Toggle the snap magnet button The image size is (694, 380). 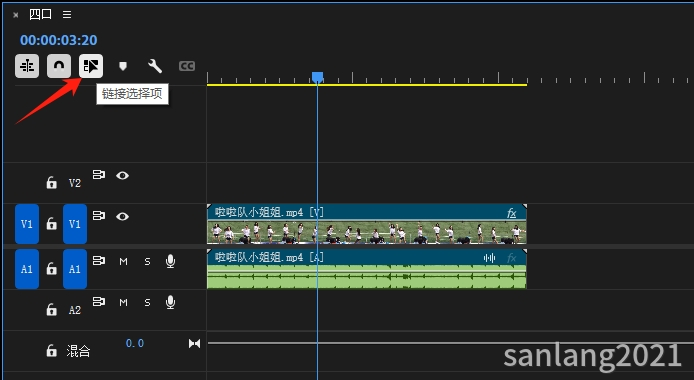[59, 66]
